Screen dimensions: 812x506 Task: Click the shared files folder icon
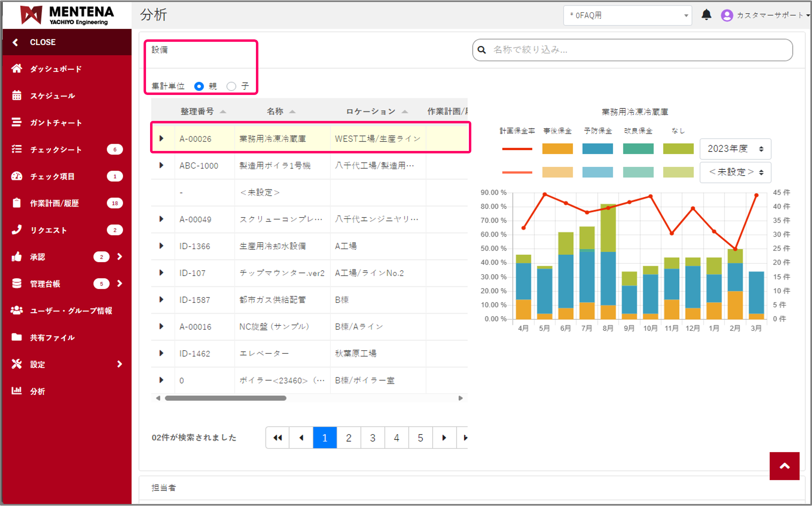click(x=17, y=337)
